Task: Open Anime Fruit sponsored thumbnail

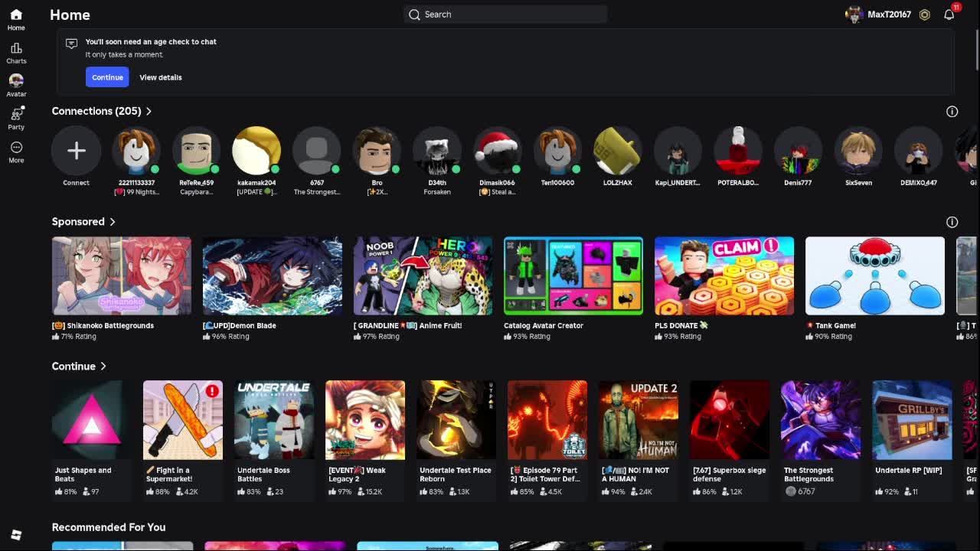Action: pyautogui.click(x=423, y=275)
